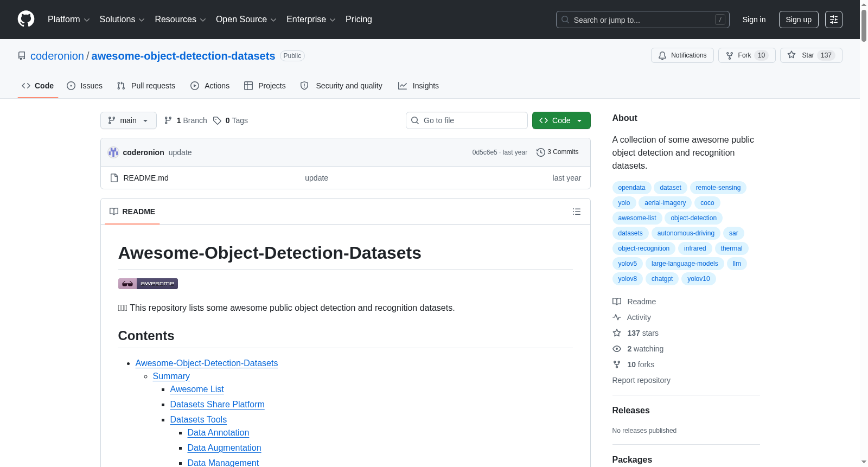The width and height of the screenshot is (868, 467).
Task: Open the Awesome List contents link
Action: [x=197, y=389]
